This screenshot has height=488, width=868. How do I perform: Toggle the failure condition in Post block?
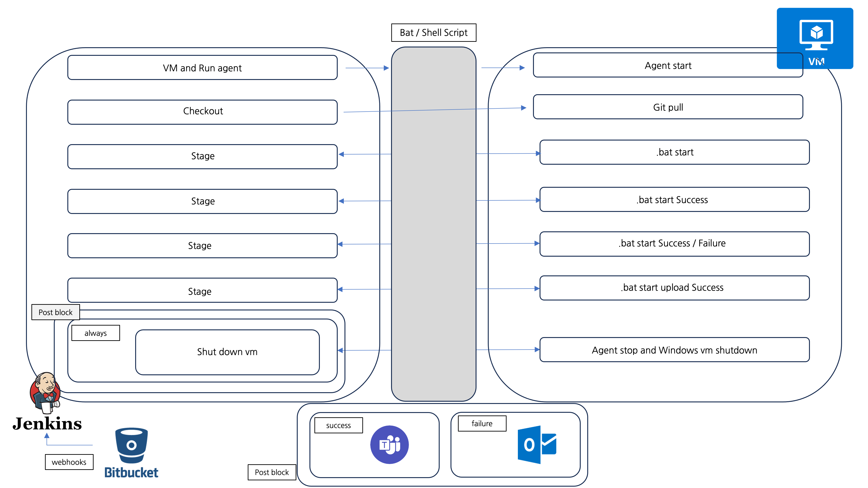coord(483,423)
